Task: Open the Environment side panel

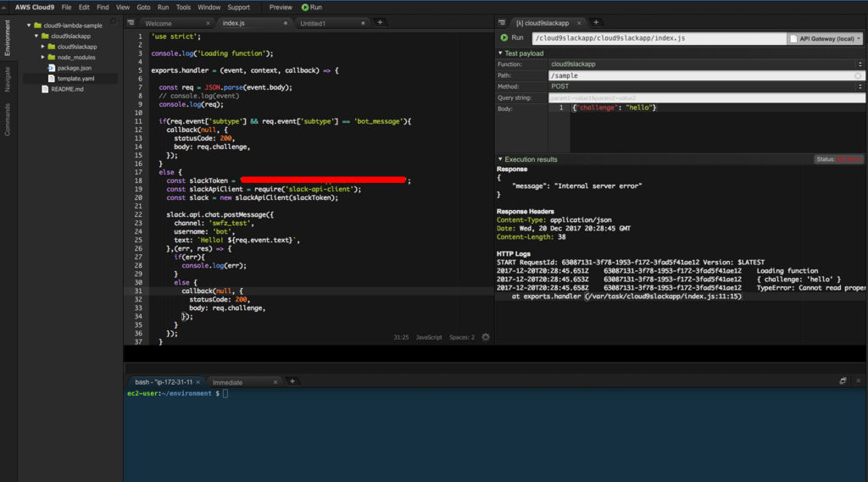Action: (8, 37)
